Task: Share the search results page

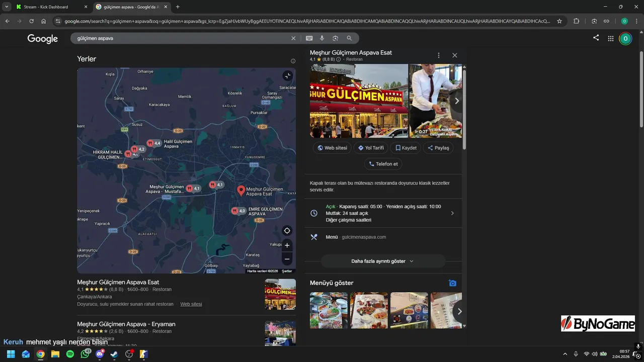Action: click(x=596, y=38)
